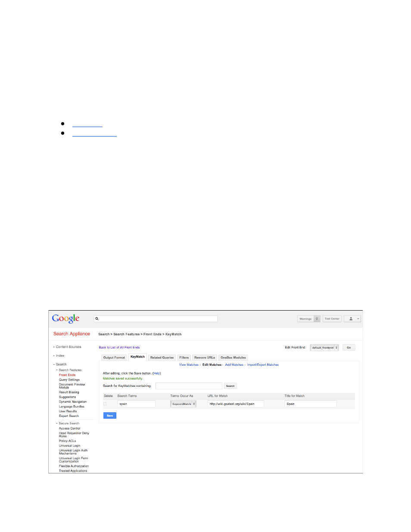Image resolution: width=411 pixels, height=532 pixels.
Task: Open Dynamic Navigation in the sidebar
Action: 73,402
